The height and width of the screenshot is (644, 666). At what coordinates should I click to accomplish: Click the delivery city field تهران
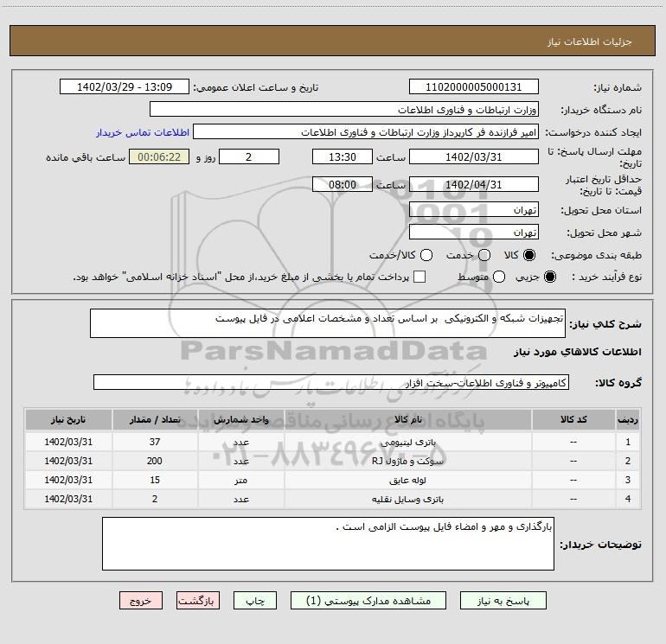pyautogui.click(x=474, y=233)
